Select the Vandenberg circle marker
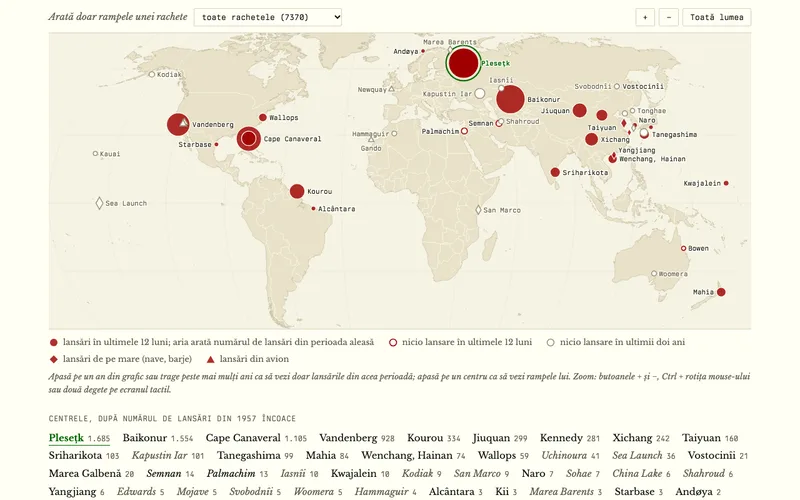Screen dimensions: 800x500 [x=178, y=124]
